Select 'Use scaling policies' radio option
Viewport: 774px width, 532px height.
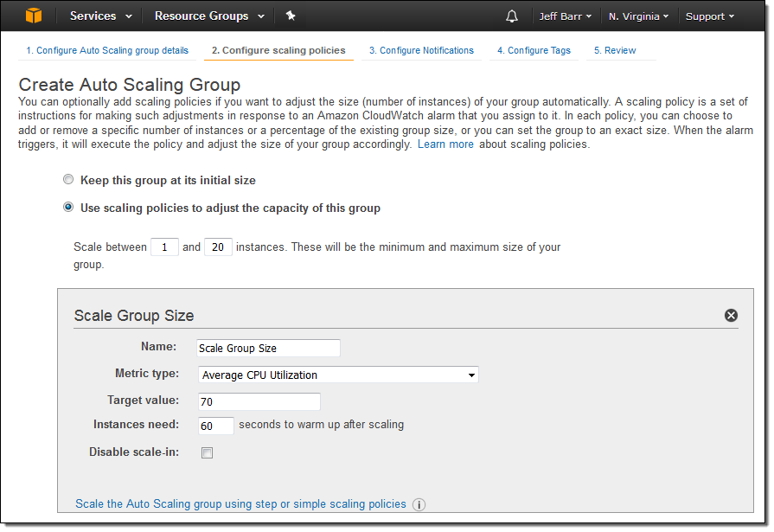click(68, 208)
